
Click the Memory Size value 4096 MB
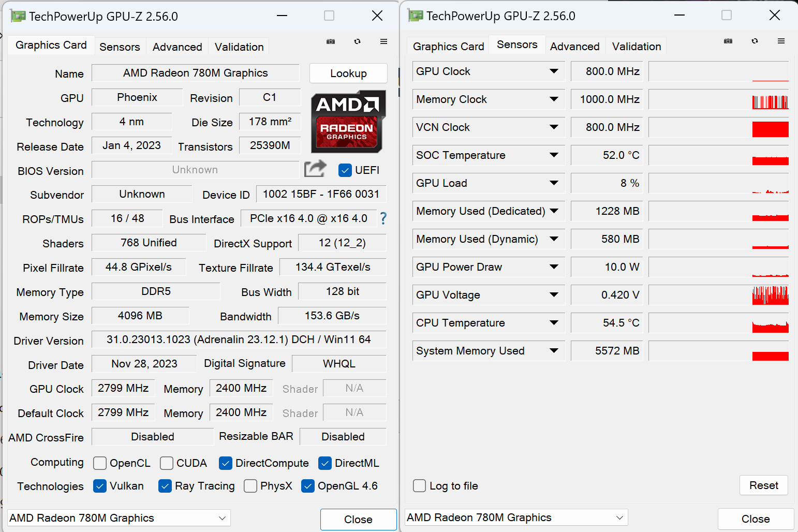point(140,316)
